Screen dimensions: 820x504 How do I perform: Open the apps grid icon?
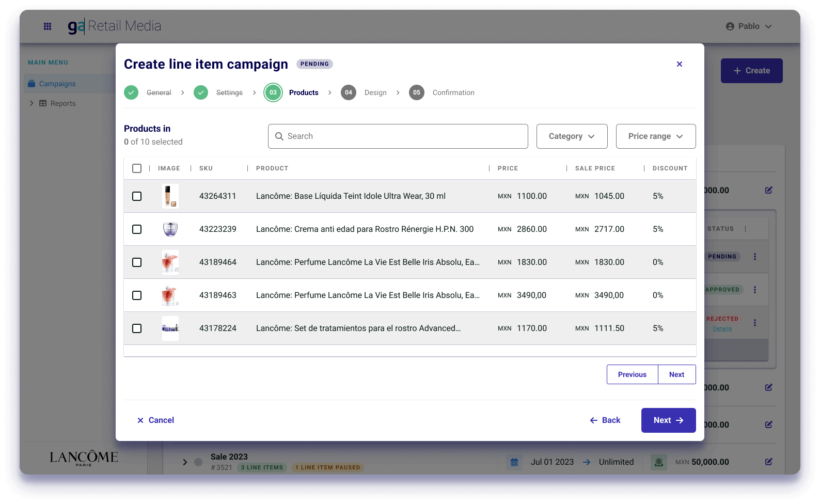pyautogui.click(x=48, y=26)
